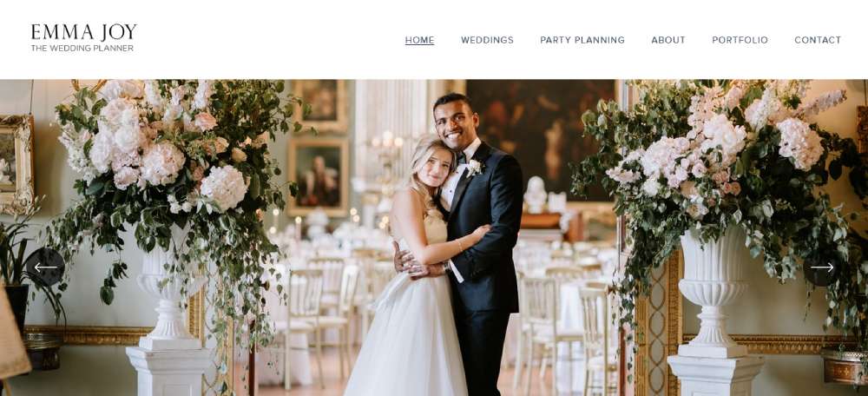Viewport: 868px width, 396px height.
Task: Go to the previous slide with left arrow
Action: pos(45,267)
